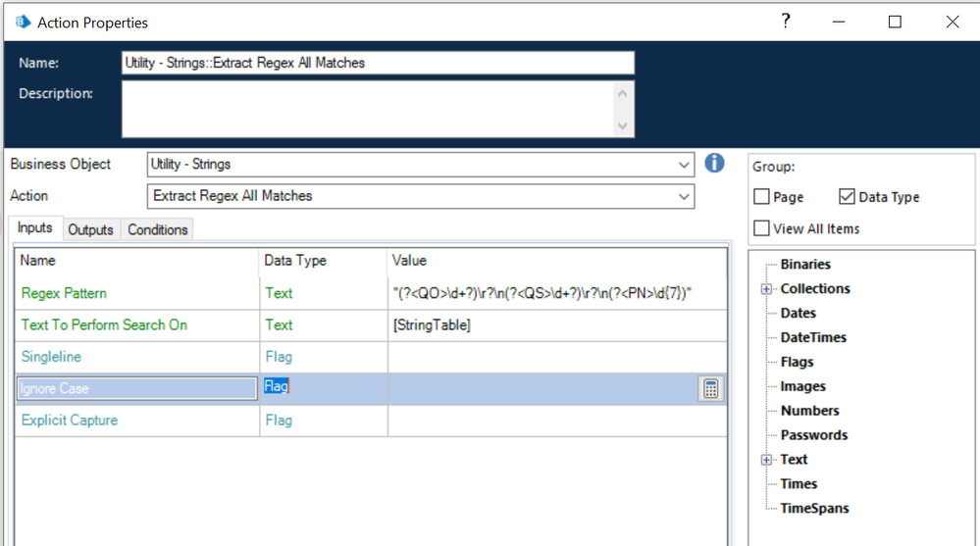Maximize the Action Properties window
The image size is (980, 546).
(895, 22)
